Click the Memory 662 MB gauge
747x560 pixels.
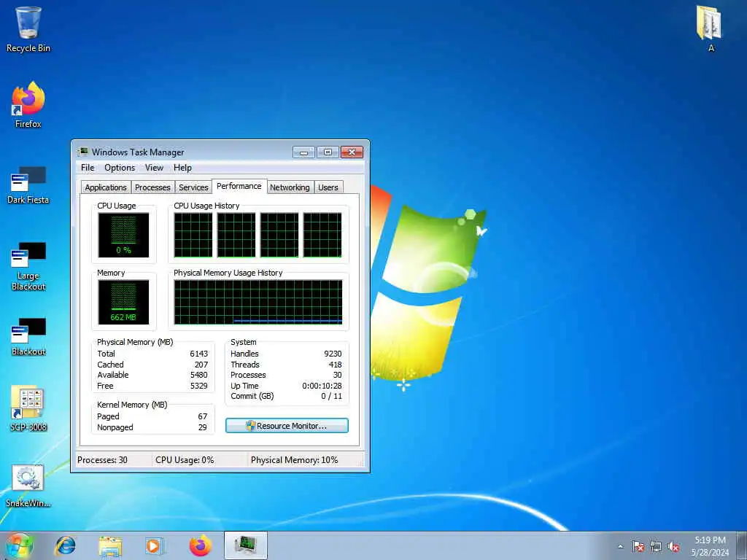click(x=123, y=303)
